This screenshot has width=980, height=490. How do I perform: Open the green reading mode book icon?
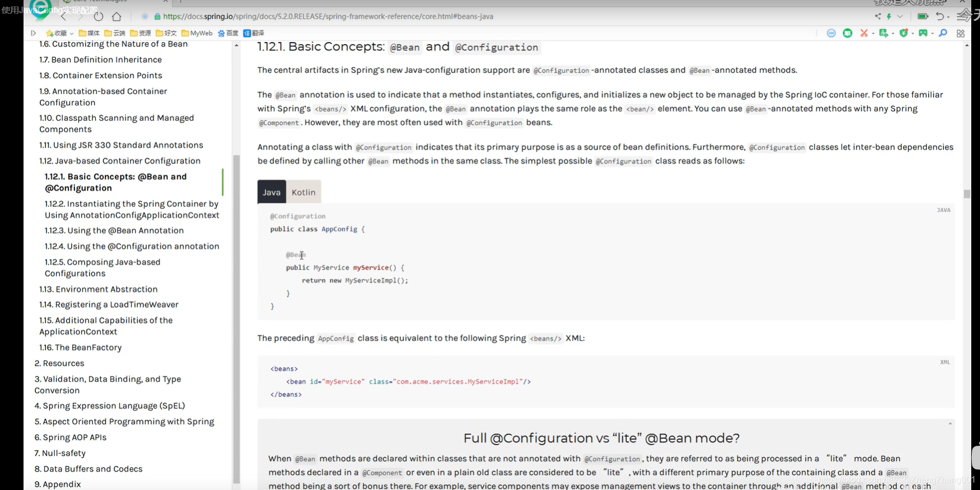[x=848, y=33]
